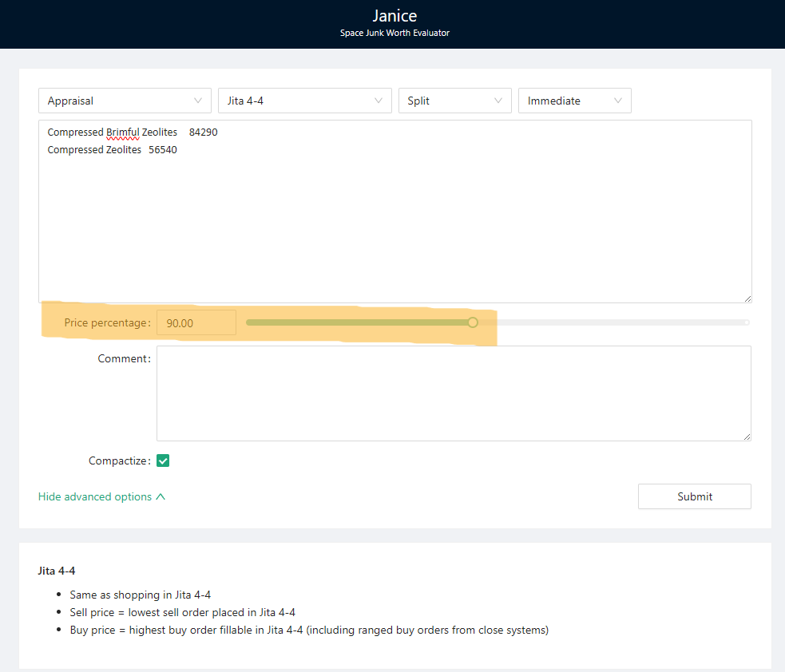Click the chevron arrow in the Jita 4-4 selector

coord(379,101)
